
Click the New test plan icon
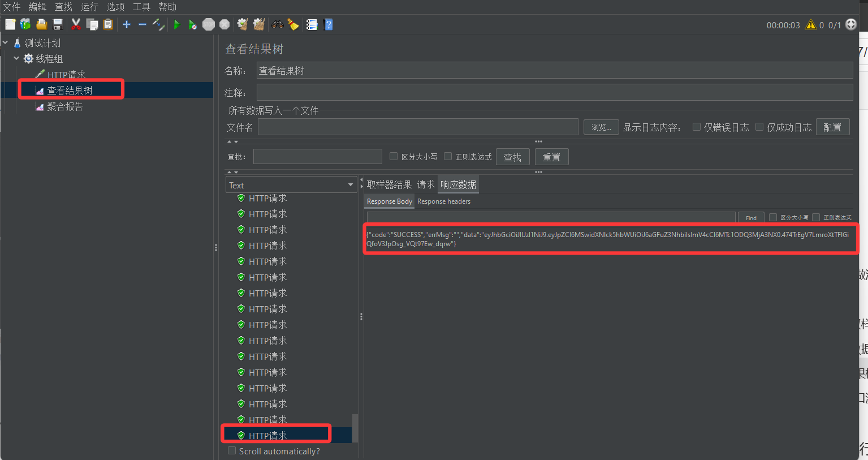[x=10, y=24]
